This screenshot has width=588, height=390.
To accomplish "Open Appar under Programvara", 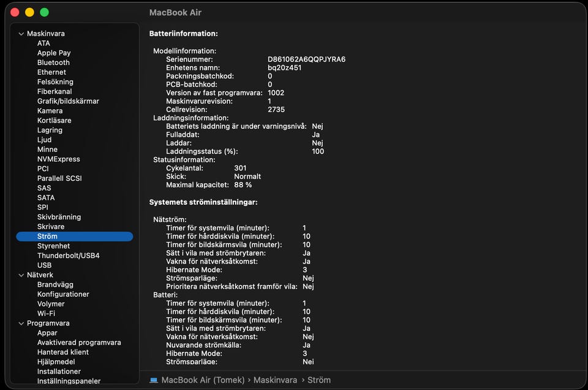I will coord(47,333).
